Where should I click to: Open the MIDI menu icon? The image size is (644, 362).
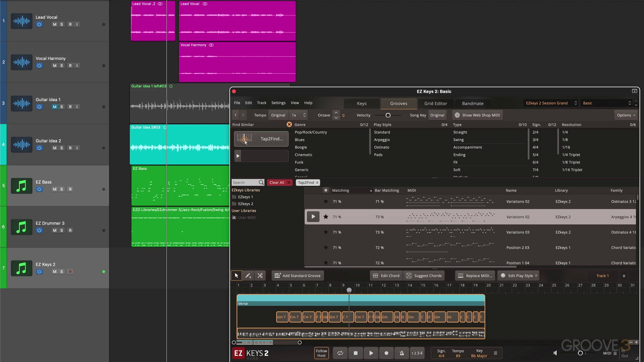point(615,353)
